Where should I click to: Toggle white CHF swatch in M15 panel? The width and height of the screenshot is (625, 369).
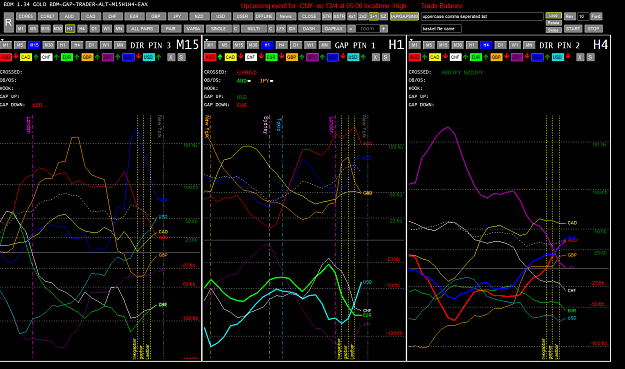coord(46,57)
